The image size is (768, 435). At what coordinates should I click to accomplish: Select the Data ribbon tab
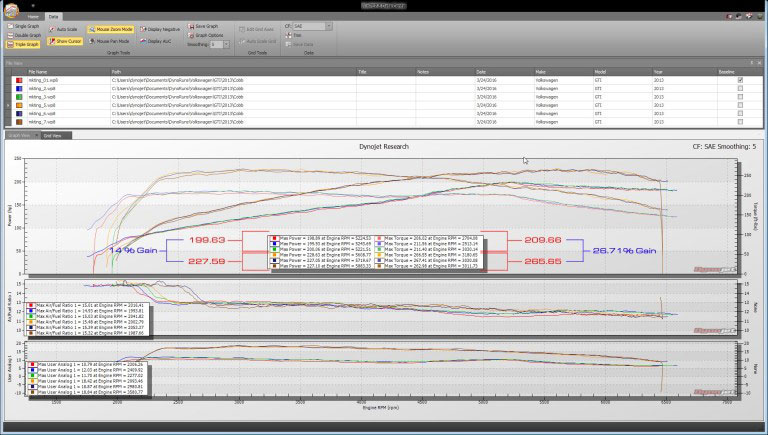point(53,17)
